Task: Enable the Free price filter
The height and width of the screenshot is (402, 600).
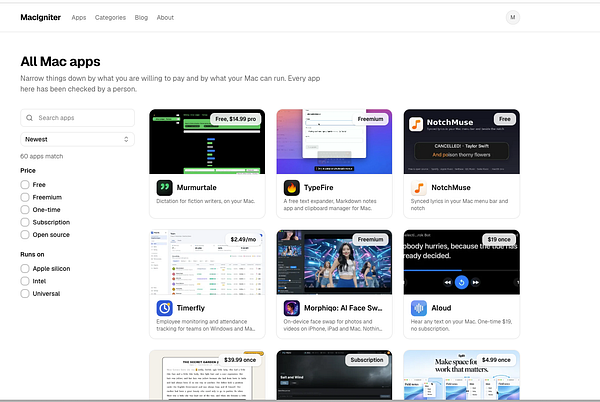Action: (25, 185)
